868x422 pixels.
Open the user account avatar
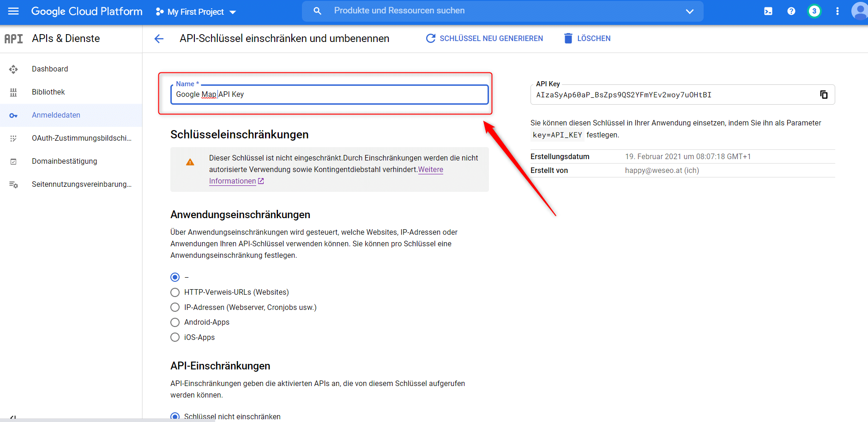[x=859, y=11]
